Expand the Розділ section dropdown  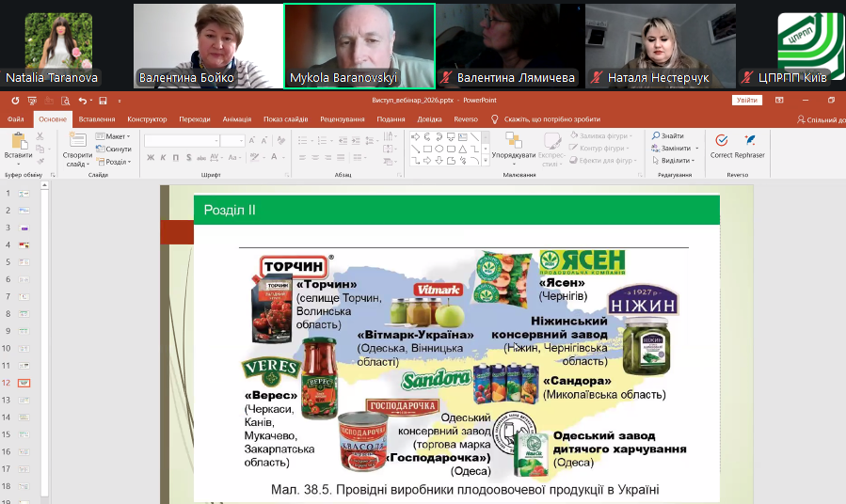click(117, 161)
